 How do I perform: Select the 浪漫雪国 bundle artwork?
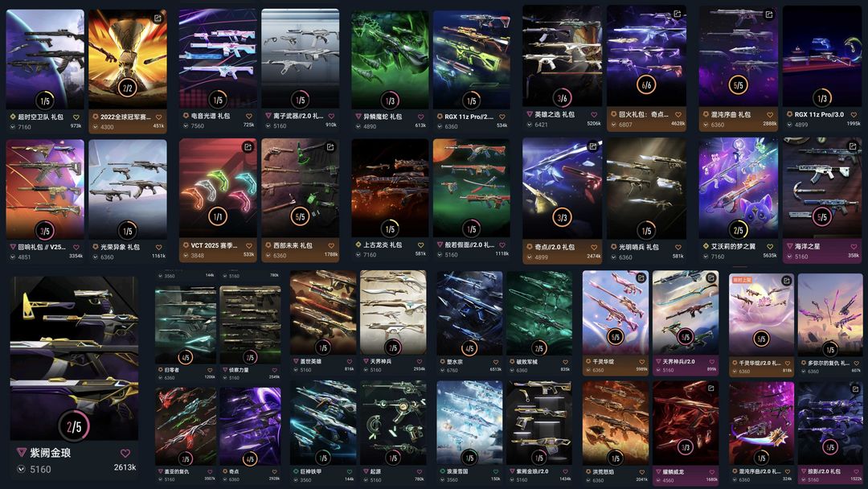pos(469,422)
